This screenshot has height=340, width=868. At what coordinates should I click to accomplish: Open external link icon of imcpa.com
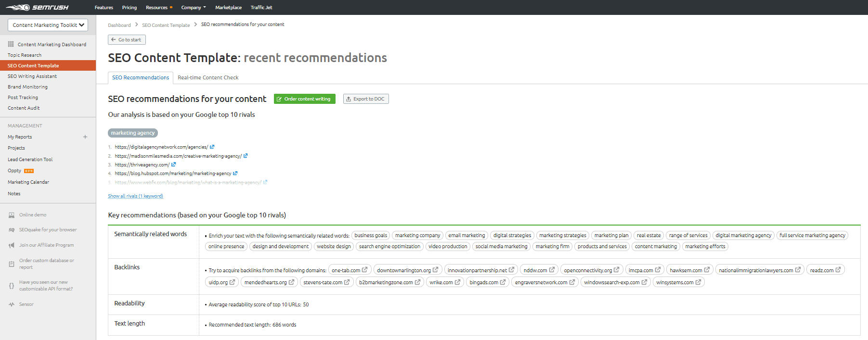658,270
